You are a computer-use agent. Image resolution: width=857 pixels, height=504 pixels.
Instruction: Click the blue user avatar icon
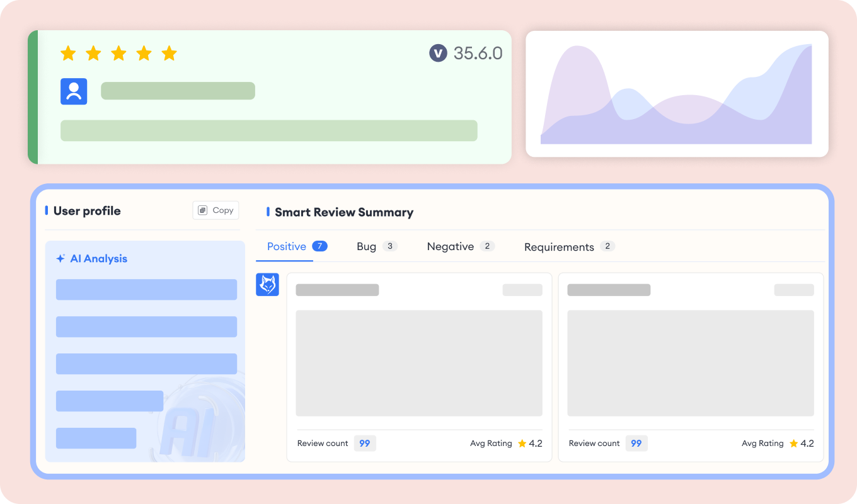[74, 91]
